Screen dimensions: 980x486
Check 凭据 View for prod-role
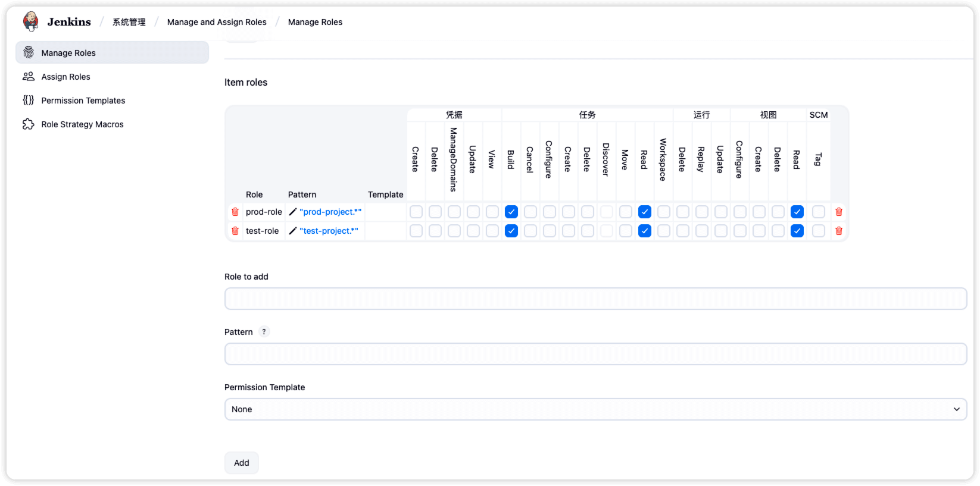(492, 212)
